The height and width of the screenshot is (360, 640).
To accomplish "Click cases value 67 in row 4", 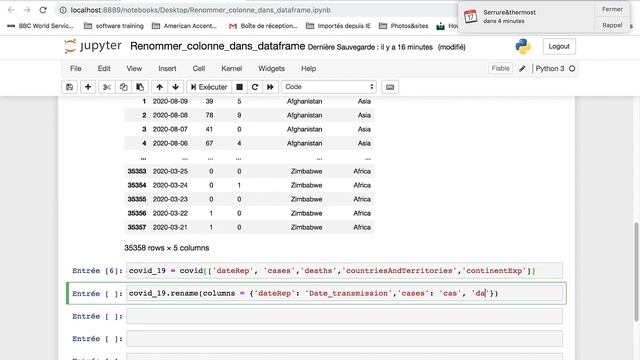I will click(x=209, y=143).
